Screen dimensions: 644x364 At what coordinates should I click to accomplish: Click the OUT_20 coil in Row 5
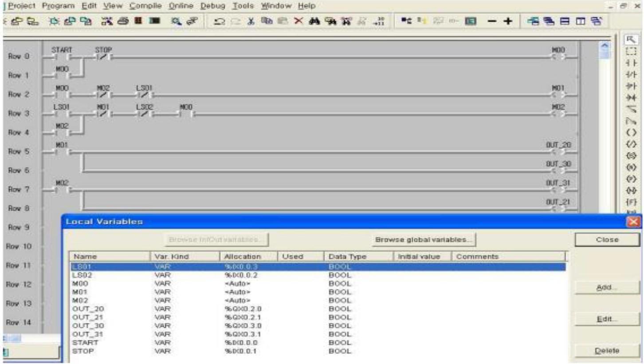click(x=559, y=152)
